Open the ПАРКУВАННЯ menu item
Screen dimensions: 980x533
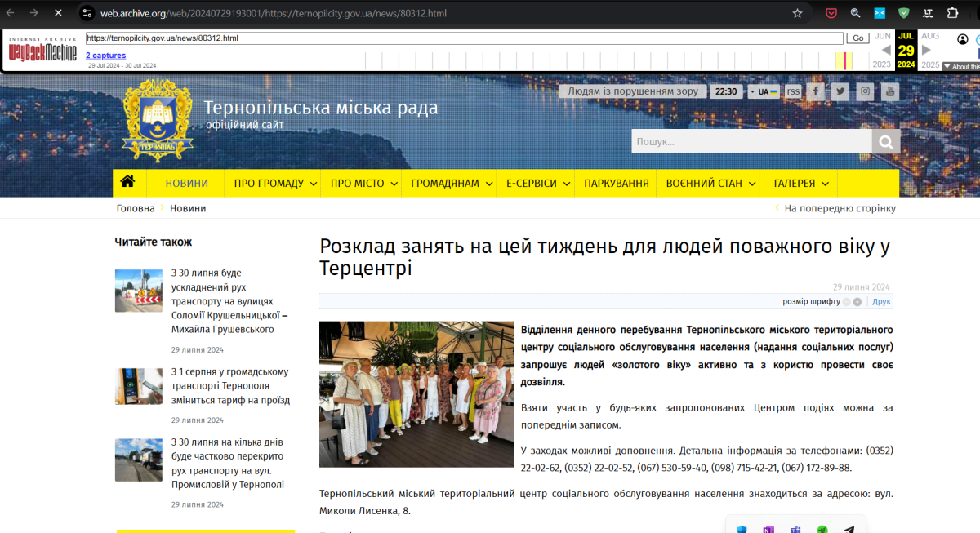[x=617, y=184]
